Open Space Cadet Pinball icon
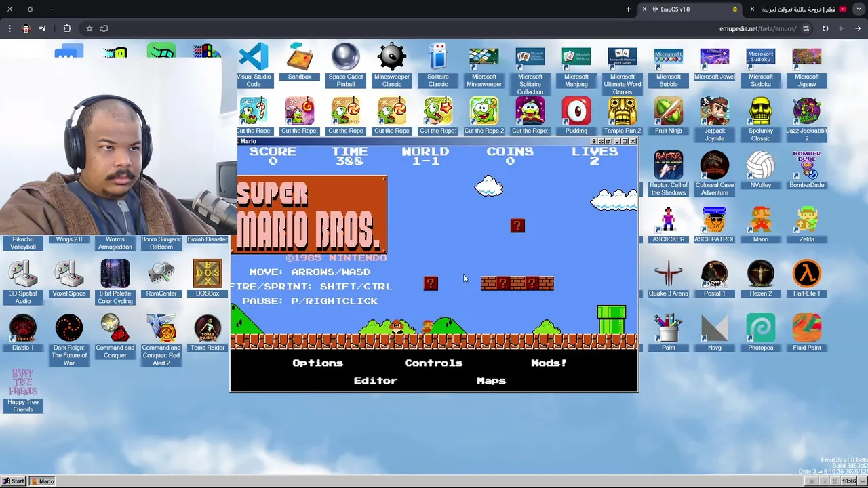Screen dimensions: 868x488 click(x=346, y=65)
